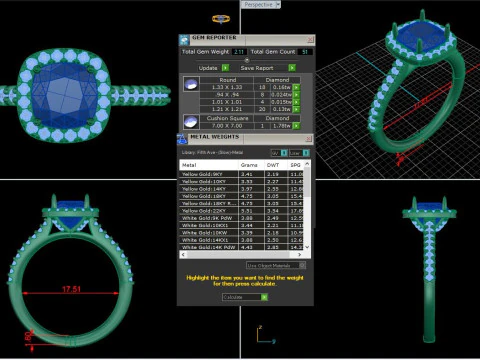Click the Grams column header
Screen dimensions: 480x360
252,165
